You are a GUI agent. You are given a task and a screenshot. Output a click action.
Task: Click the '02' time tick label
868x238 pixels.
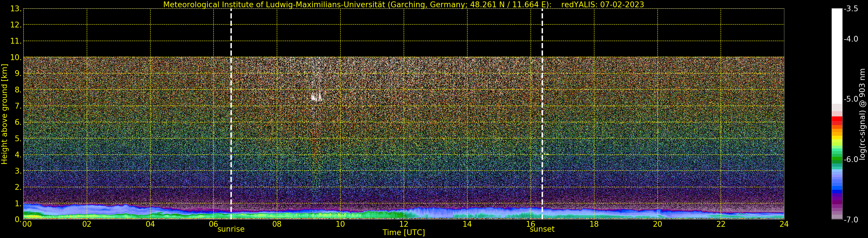point(87,224)
